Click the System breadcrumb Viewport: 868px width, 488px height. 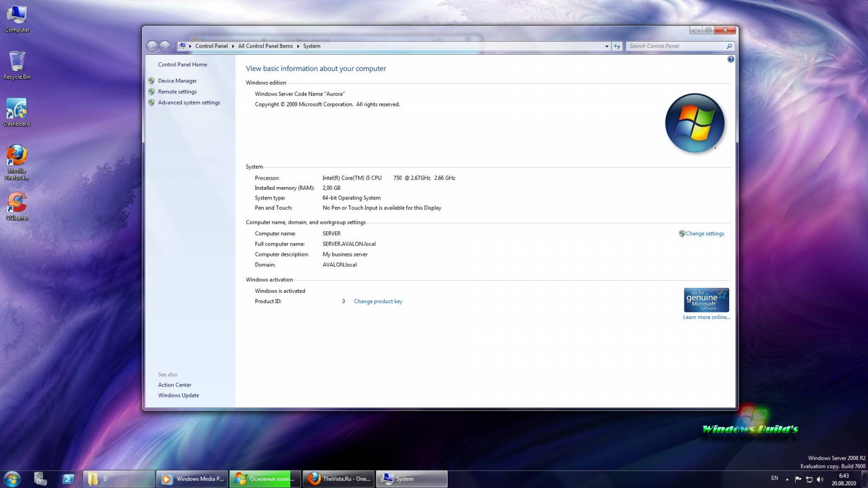(x=312, y=46)
